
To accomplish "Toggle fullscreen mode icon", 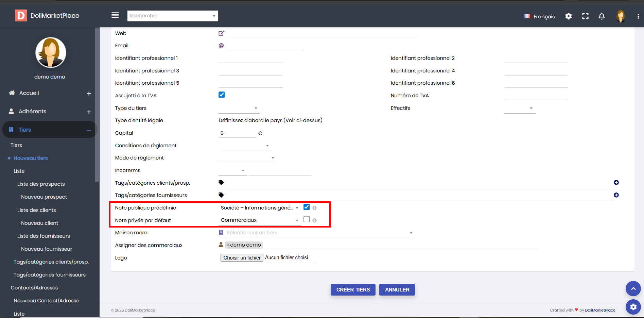I will point(585,16).
